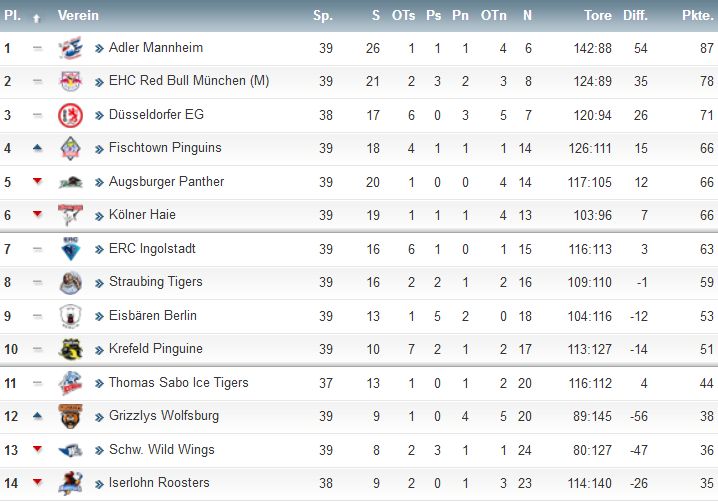Screen dimensions: 718x504
Task: Sort table by Pkte. column header
Action: click(698, 16)
